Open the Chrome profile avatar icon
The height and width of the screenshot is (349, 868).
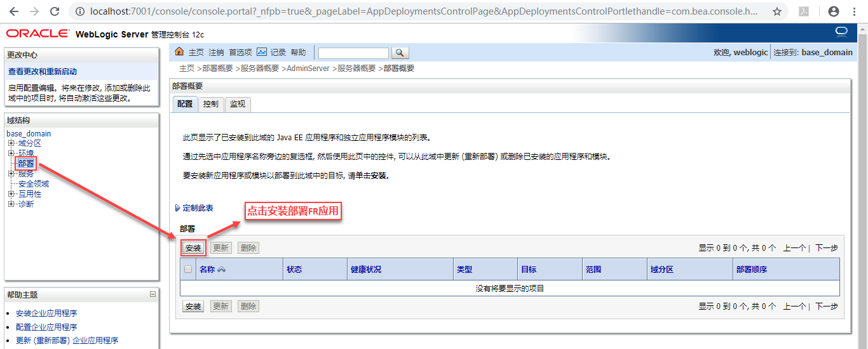(x=834, y=11)
